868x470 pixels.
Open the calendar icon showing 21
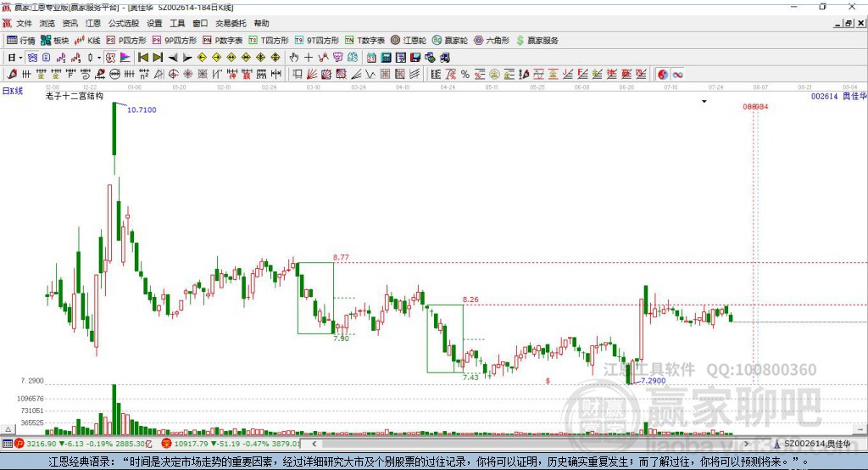371,58
